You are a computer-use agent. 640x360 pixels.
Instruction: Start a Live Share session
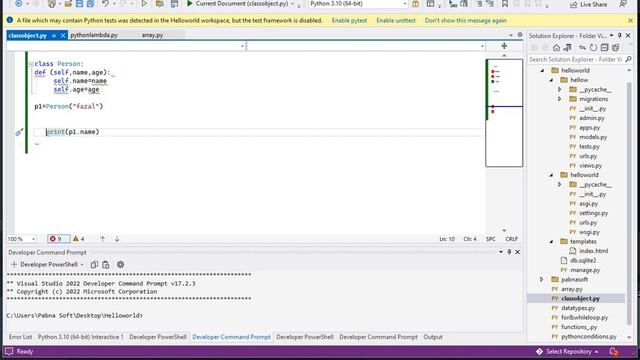pos(588,4)
